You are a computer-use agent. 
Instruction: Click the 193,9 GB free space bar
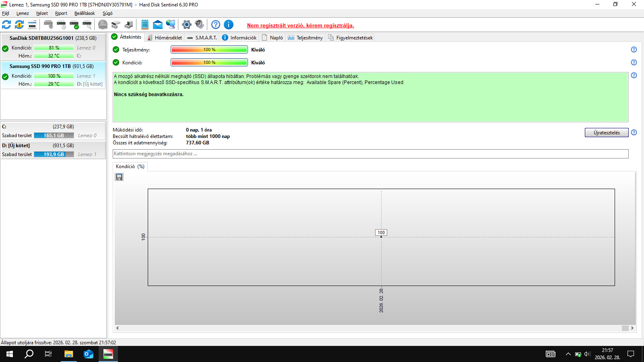pos(54,154)
